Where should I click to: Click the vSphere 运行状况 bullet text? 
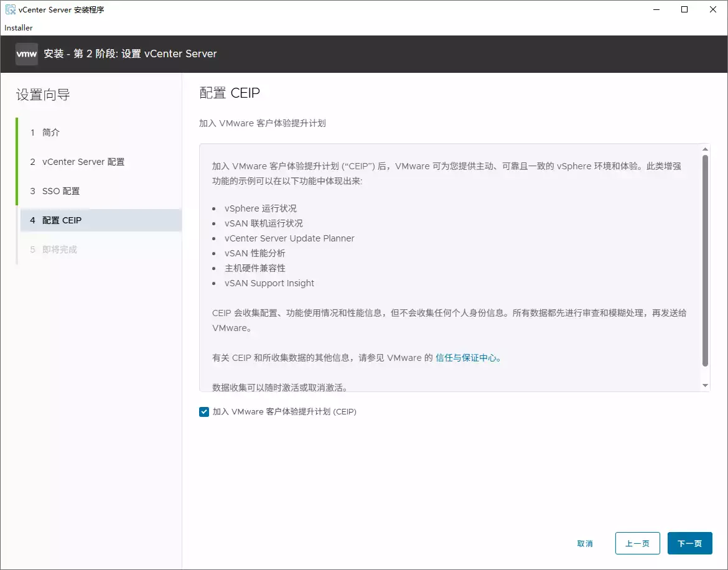coord(261,208)
